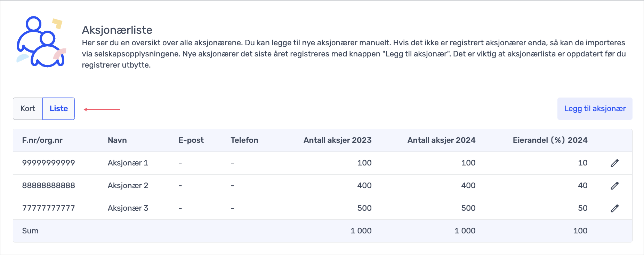Screen dimensions: 644x255
Task: Click the E-post column header
Action: (x=191, y=140)
